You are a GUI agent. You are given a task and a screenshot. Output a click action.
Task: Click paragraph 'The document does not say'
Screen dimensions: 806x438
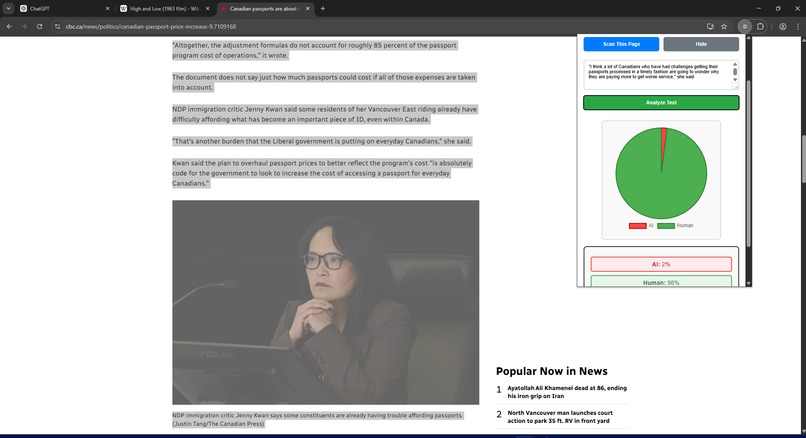point(324,82)
